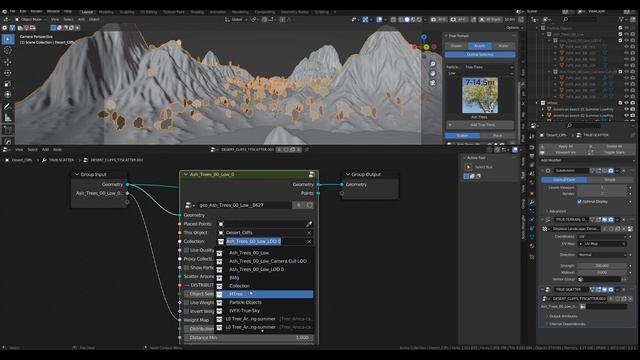Screen dimensions: 640x360
Task: Select the Select Box tool in viewport toolbar
Action: pyautogui.click(x=8, y=39)
